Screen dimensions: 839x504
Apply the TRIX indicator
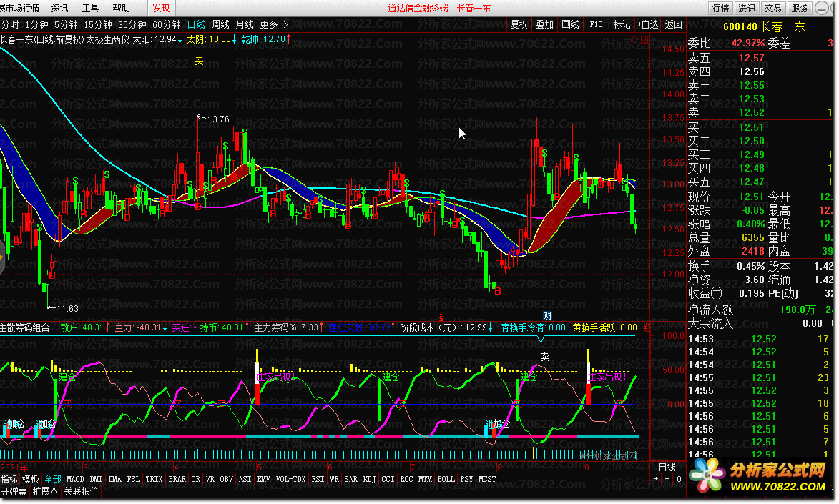point(154,480)
